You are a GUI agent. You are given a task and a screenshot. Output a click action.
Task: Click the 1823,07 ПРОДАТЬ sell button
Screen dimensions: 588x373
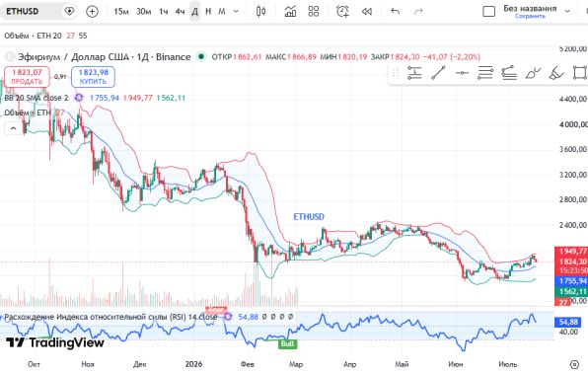point(27,77)
